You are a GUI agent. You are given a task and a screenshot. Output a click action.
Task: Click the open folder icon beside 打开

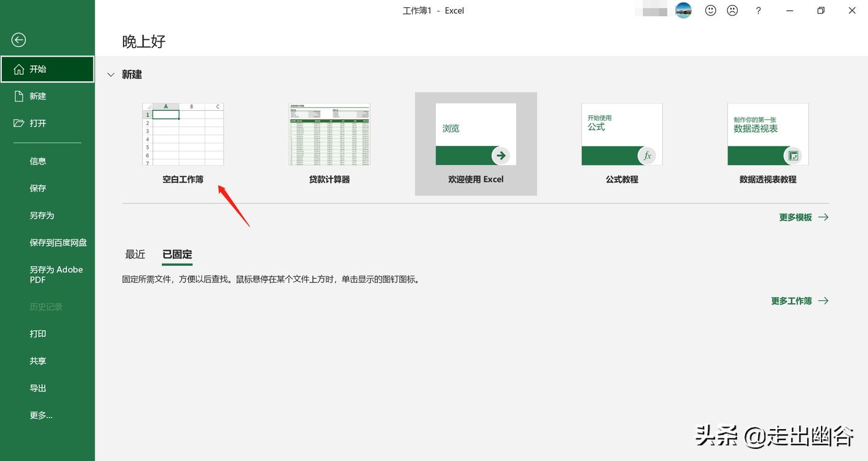(x=19, y=123)
